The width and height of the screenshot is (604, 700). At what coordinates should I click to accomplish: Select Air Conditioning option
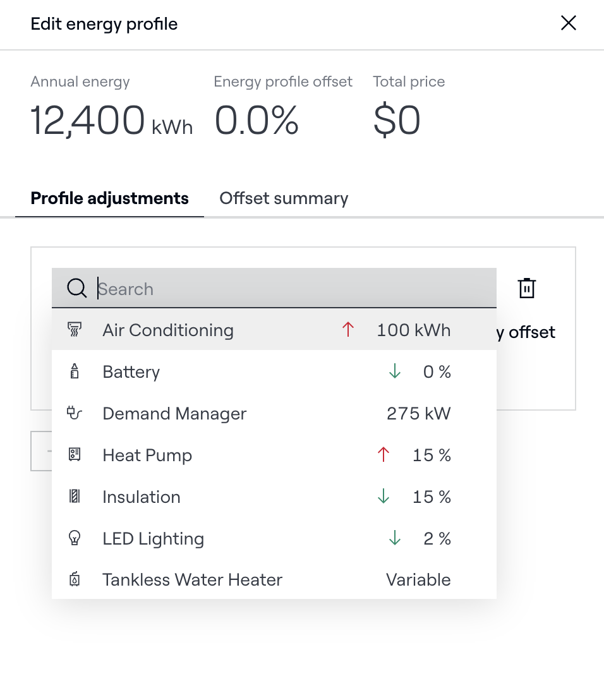[x=168, y=330]
